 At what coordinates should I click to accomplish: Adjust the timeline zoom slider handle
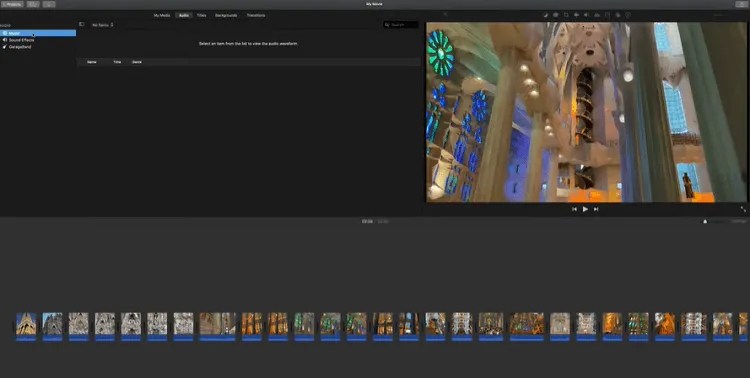705,222
